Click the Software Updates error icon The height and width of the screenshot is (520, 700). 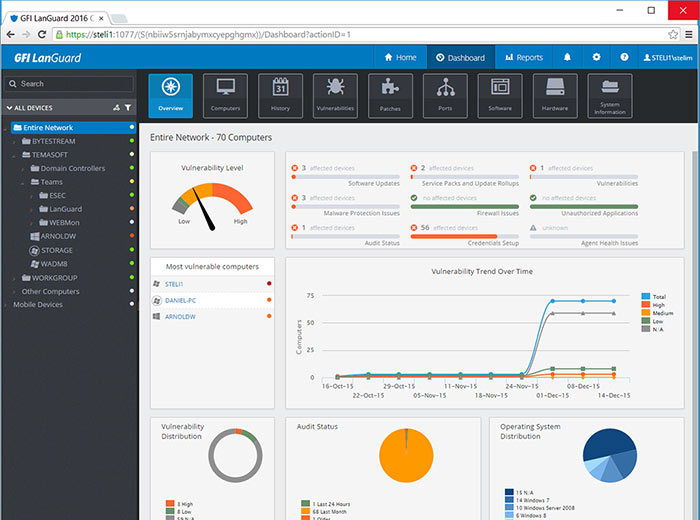294,168
